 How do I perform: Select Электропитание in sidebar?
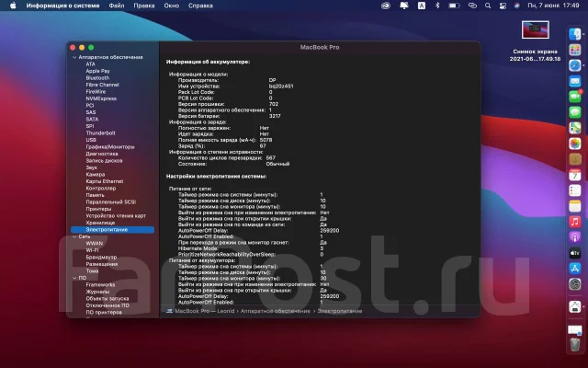point(112,229)
